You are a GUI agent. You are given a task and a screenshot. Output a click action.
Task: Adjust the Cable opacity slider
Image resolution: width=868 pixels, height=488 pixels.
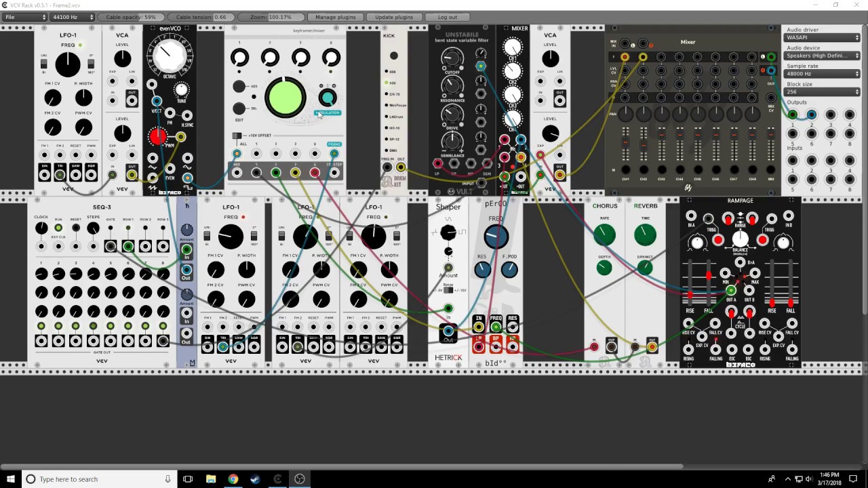[130, 17]
